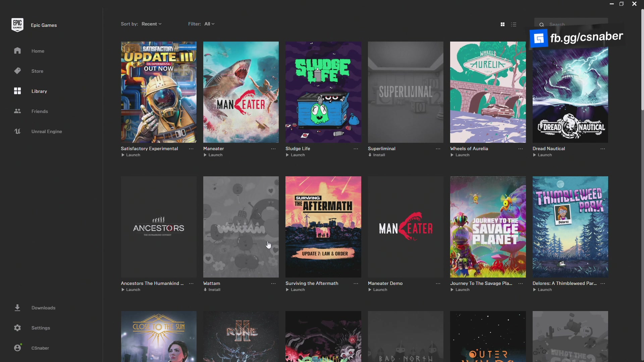The image size is (644, 362).
Task: Launch Wheels of Aurelia
Action: click(460, 155)
